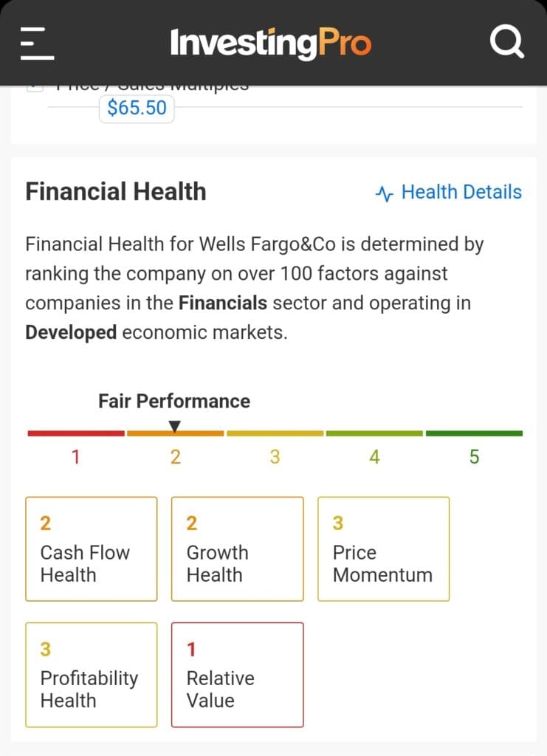
Task: Click the red segment of health scale
Action: 76,433
